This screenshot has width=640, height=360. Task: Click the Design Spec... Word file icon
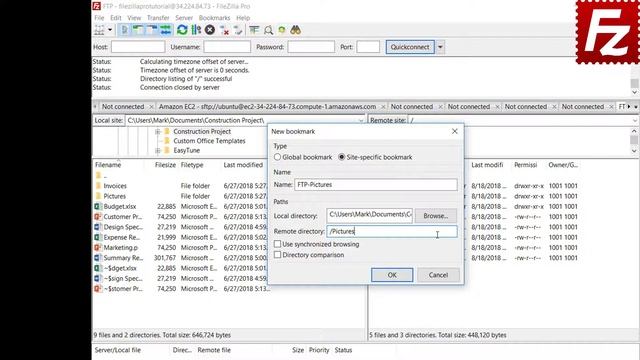[98, 227]
